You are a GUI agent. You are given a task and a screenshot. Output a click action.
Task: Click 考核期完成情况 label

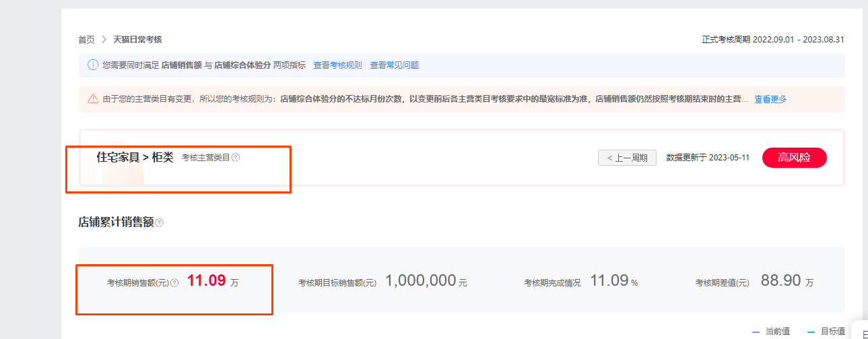[552, 283]
